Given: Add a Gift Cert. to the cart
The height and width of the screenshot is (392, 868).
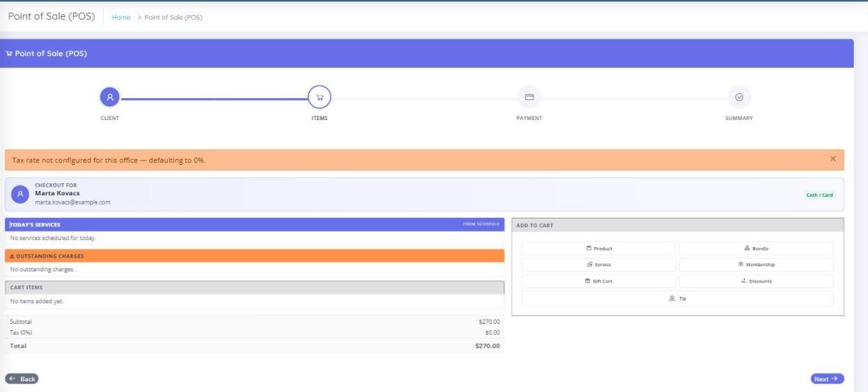Looking at the screenshot, I should coord(599,281).
